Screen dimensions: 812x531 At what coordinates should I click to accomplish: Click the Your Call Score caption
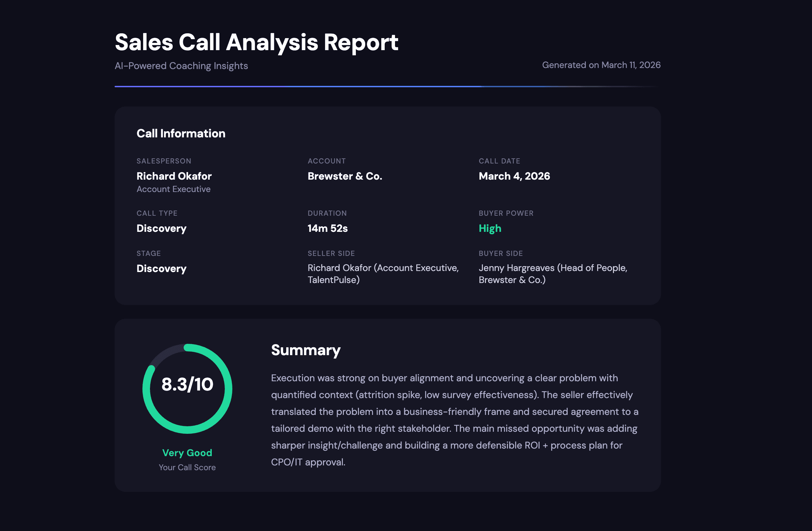(x=187, y=467)
